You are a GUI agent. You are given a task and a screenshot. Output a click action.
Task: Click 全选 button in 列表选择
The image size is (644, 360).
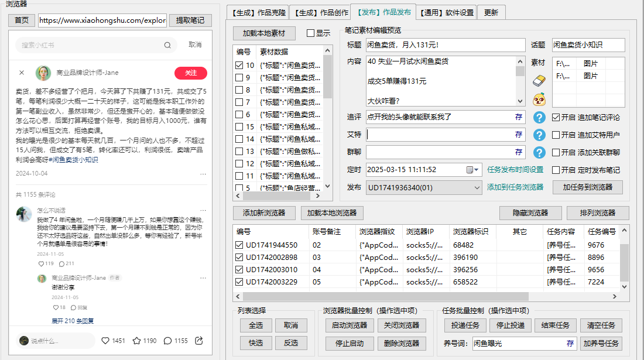[x=256, y=325]
